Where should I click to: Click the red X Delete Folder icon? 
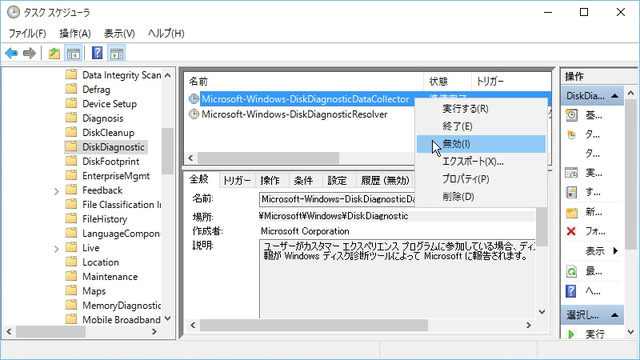[571, 231]
